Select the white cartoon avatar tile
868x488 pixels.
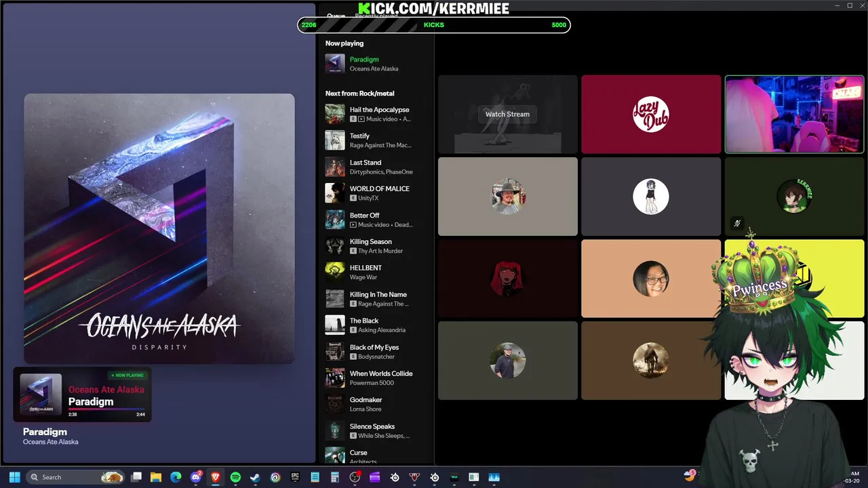(x=651, y=197)
